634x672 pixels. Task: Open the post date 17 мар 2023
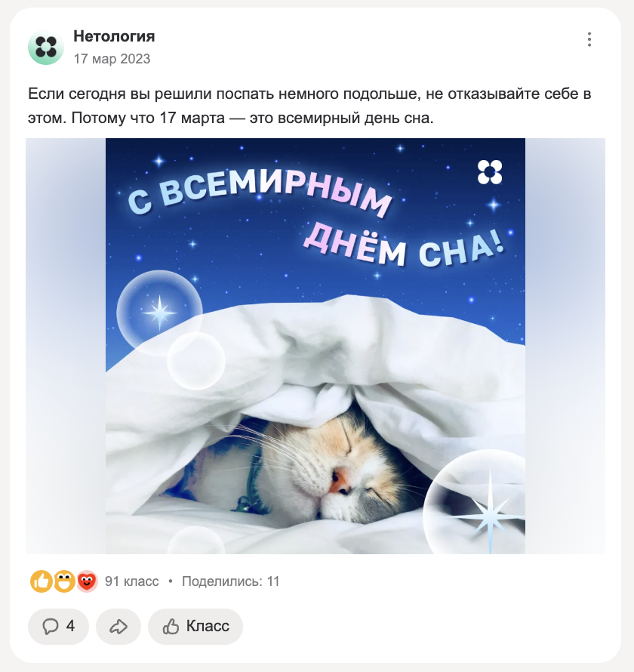tap(112, 59)
